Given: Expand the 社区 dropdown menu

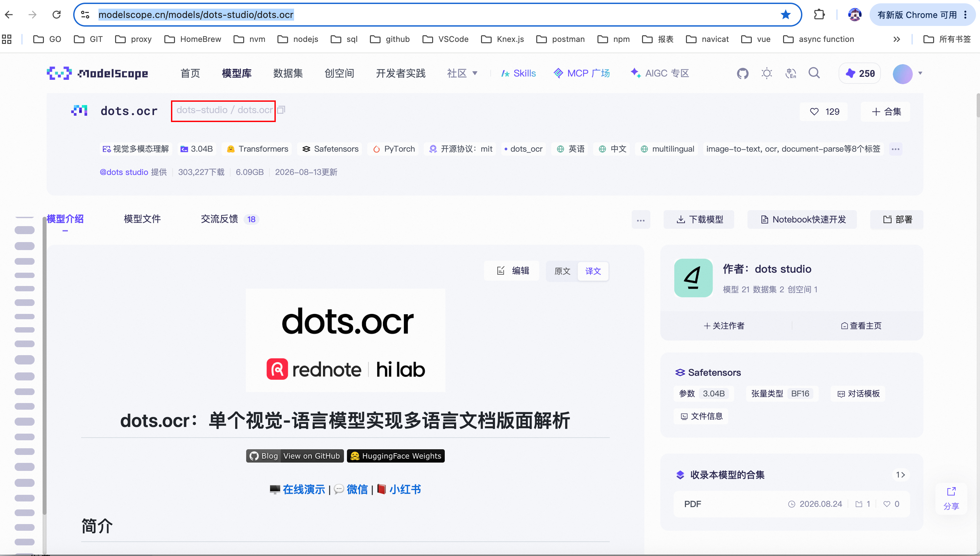Looking at the screenshot, I should pyautogui.click(x=462, y=73).
